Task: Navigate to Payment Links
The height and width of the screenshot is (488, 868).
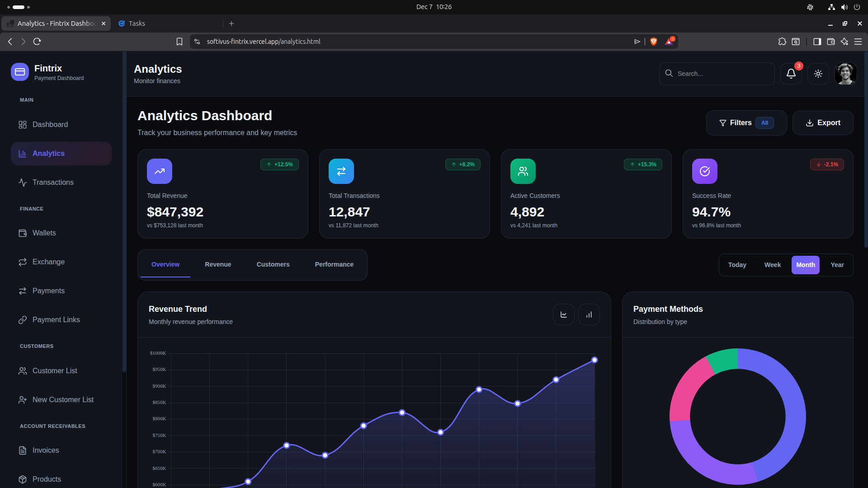Action: point(56,320)
